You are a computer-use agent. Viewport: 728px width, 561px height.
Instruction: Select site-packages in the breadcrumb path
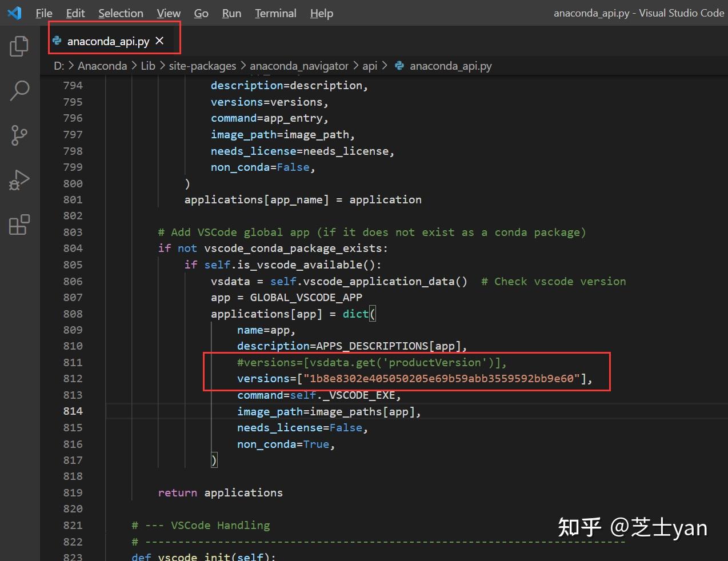[202, 66]
